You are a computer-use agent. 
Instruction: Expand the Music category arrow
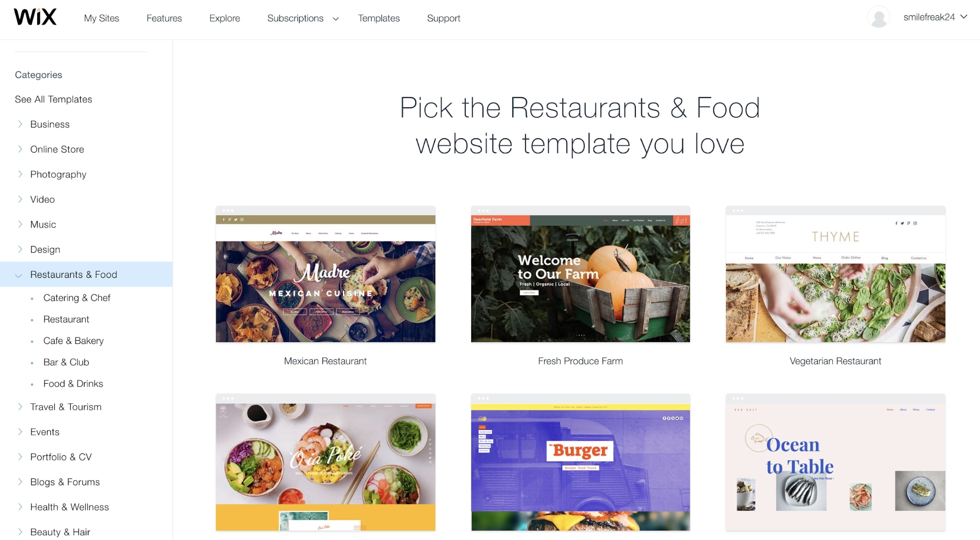pyautogui.click(x=20, y=224)
